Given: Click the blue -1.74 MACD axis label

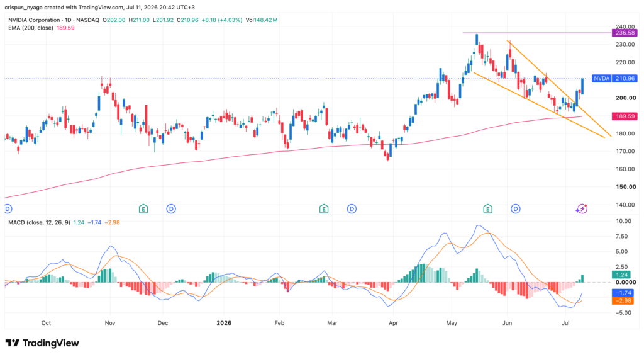Looking at the screenshot, I should click(623, 293).
